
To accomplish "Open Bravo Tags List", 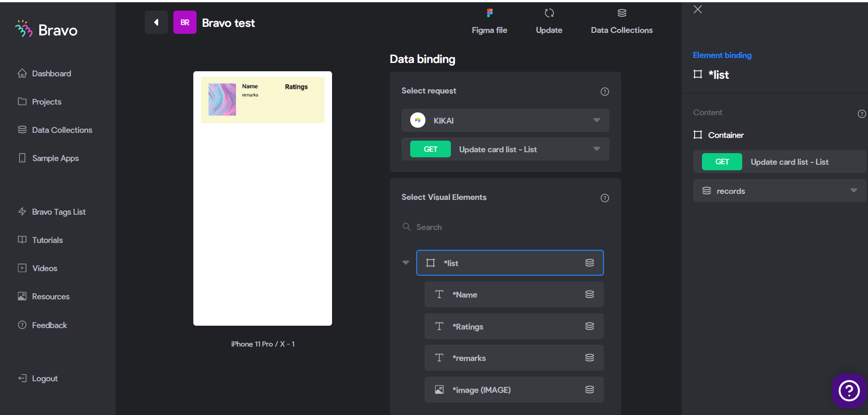I will click(x=52, y=212).
